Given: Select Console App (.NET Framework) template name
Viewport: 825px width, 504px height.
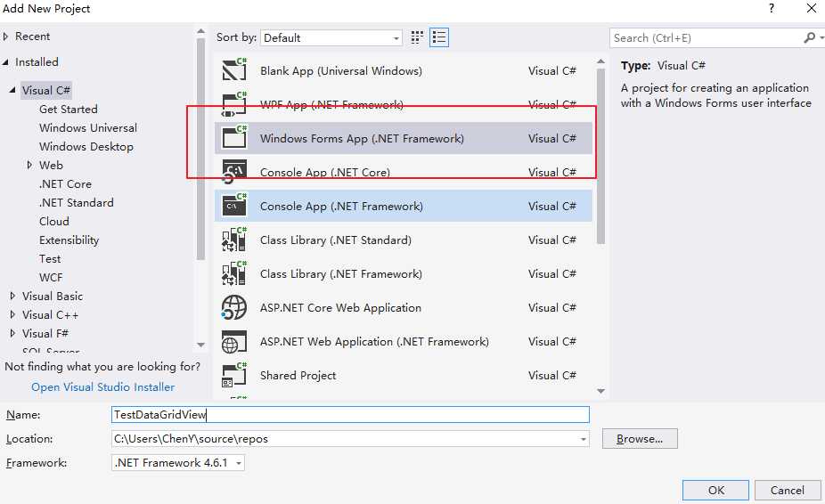Looking at the screenshot, I should [x=341, y=207].
